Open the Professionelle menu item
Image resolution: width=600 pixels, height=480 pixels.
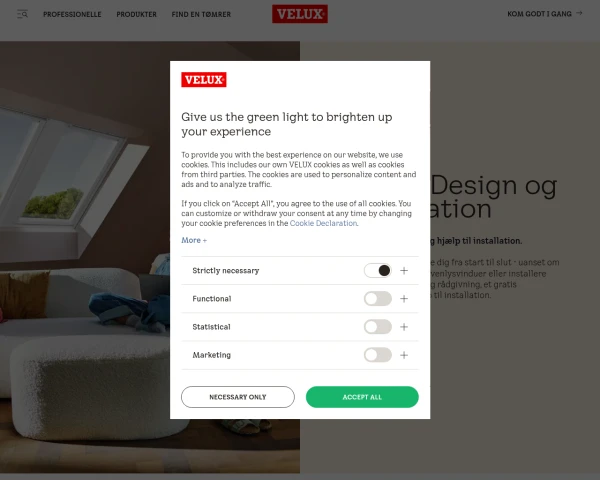pos(72,14)
